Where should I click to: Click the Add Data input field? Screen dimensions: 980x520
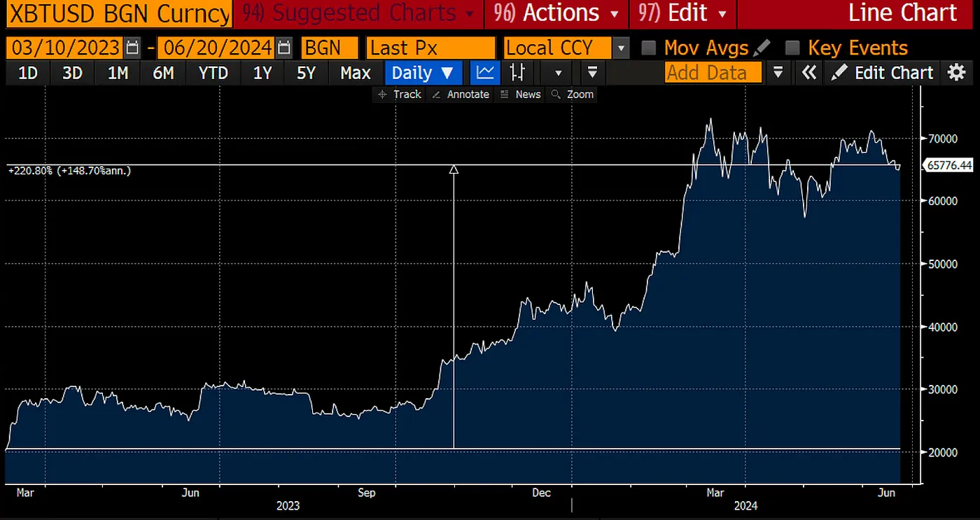(714, 73)
